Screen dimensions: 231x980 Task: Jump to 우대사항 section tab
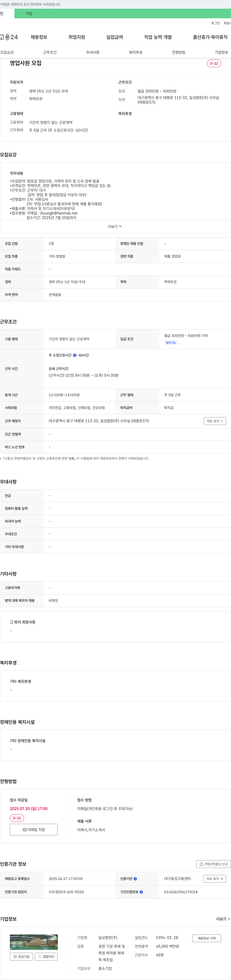(x=93, y=53)
